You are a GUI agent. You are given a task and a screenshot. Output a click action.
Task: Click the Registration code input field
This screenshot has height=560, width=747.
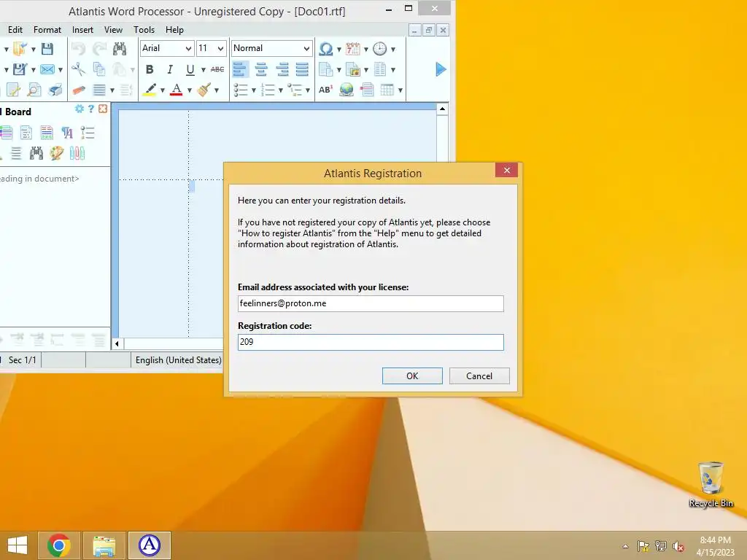pyautogui.click(x=371, y=342)
